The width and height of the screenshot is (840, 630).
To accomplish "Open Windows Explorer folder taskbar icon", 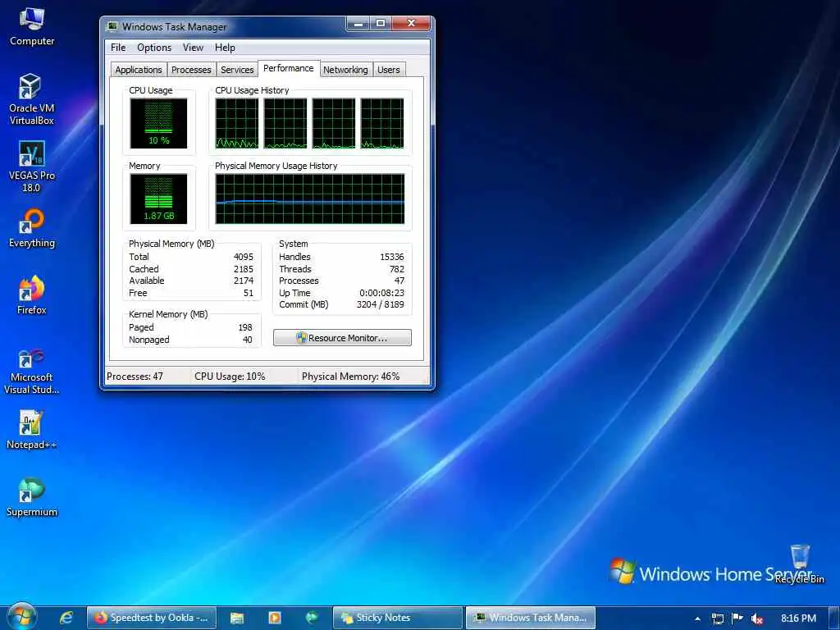I will tap(237, 618).
